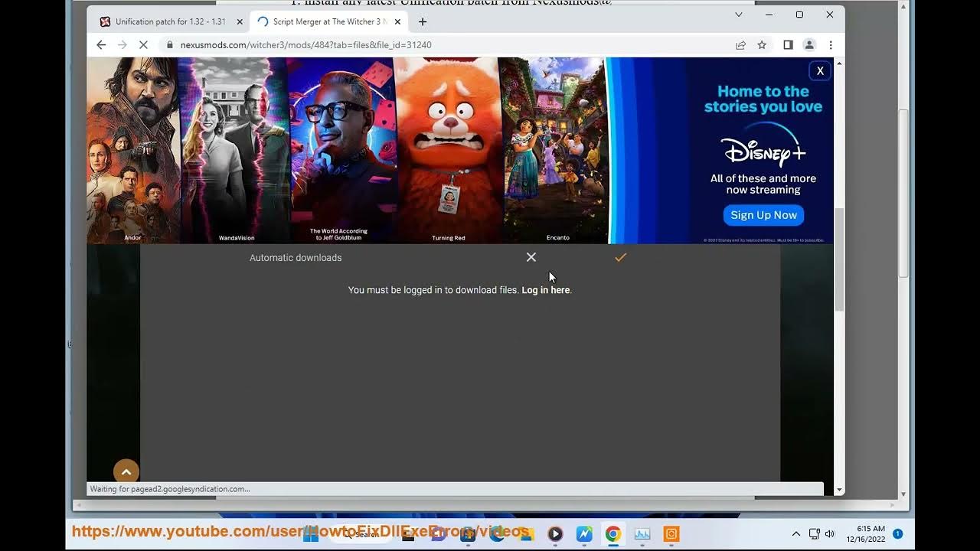Click the vertical page scrollbar thumb
This screenshot has width=980, height=551.
pyautogui.click(x=840, y=259)
